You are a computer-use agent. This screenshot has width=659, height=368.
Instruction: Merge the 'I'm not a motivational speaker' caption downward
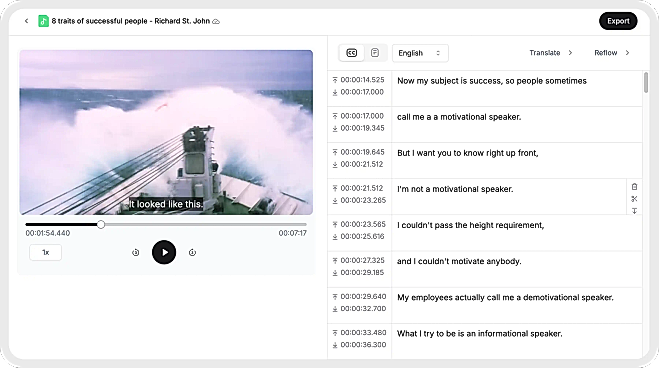click(x=634, y=211)
